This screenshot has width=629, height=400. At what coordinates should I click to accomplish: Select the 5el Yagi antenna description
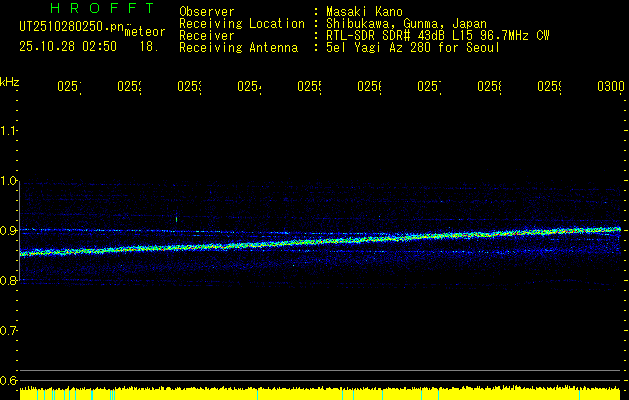(414, 47)
